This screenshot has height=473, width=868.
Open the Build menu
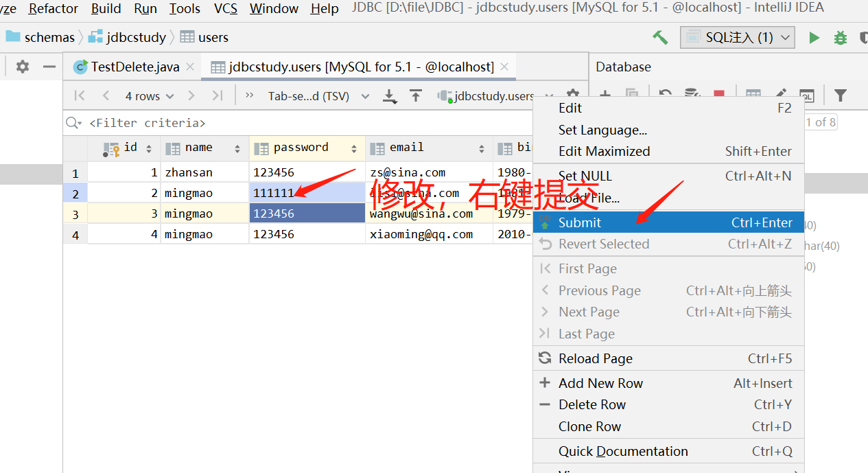tap(106, 8)
